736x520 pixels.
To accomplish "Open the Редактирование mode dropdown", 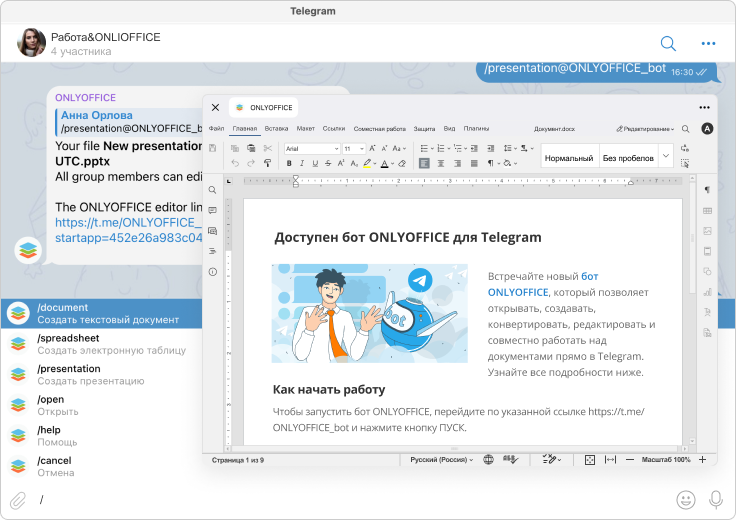I will 645,129.
